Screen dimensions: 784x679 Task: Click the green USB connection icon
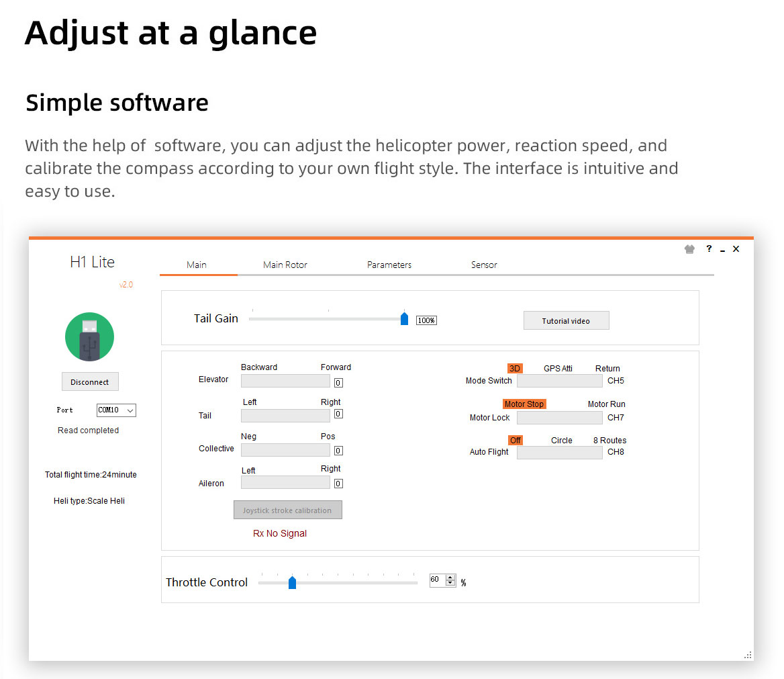(89, 337)
